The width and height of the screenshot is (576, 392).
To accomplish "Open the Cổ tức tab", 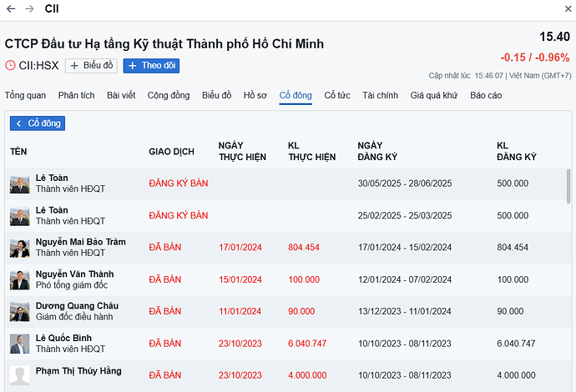I will click(x=337, y=95).
